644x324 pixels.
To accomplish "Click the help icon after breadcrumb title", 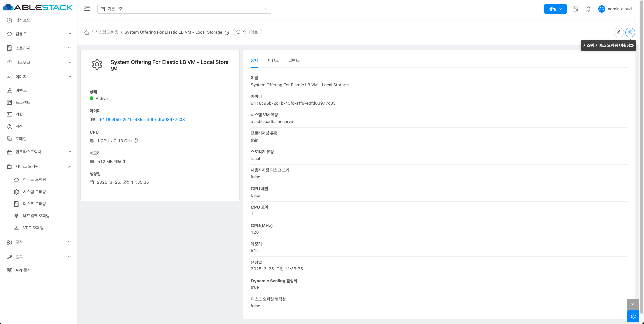I will click(227, 33).
